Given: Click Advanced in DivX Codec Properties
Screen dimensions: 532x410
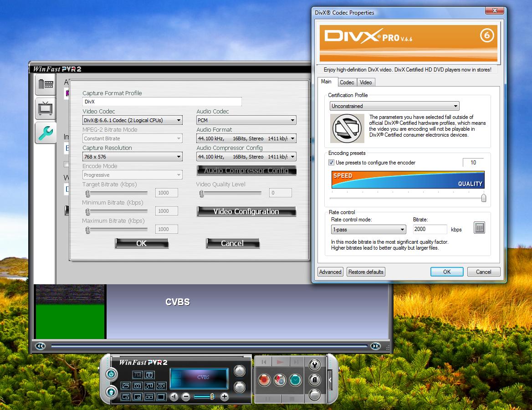Looking at the screenshot, I should (330, 272).
